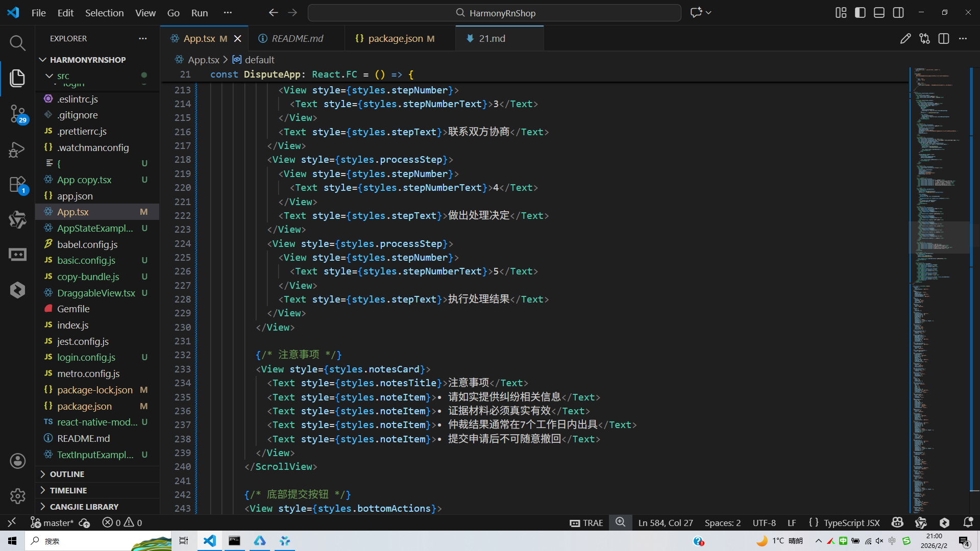Click the zoom magnifier icon in status bar
This screenshot has height=551, width=980.
point(620,522)
